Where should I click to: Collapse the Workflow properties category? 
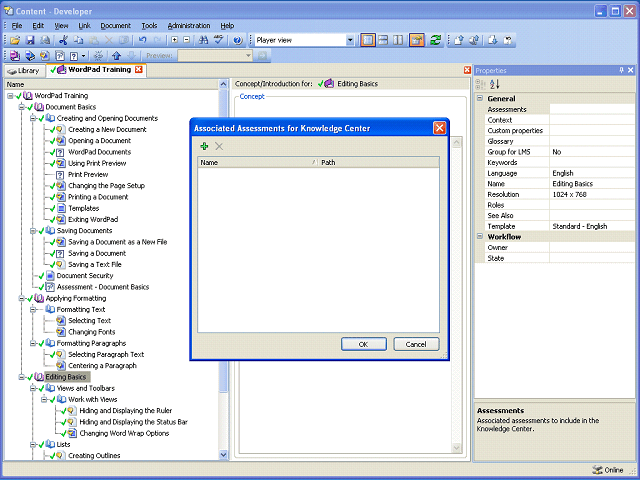tap(480, 237)
